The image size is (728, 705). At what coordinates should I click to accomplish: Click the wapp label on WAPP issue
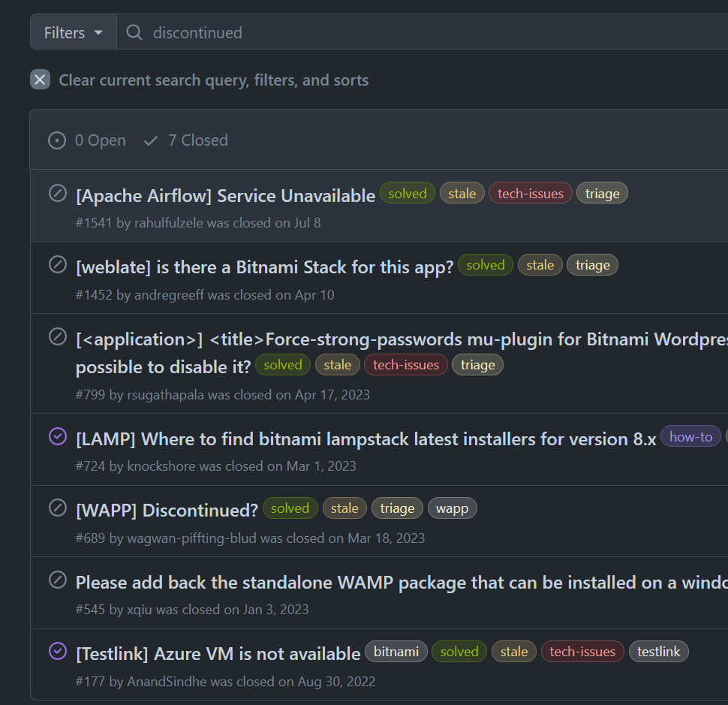(452, 509)
